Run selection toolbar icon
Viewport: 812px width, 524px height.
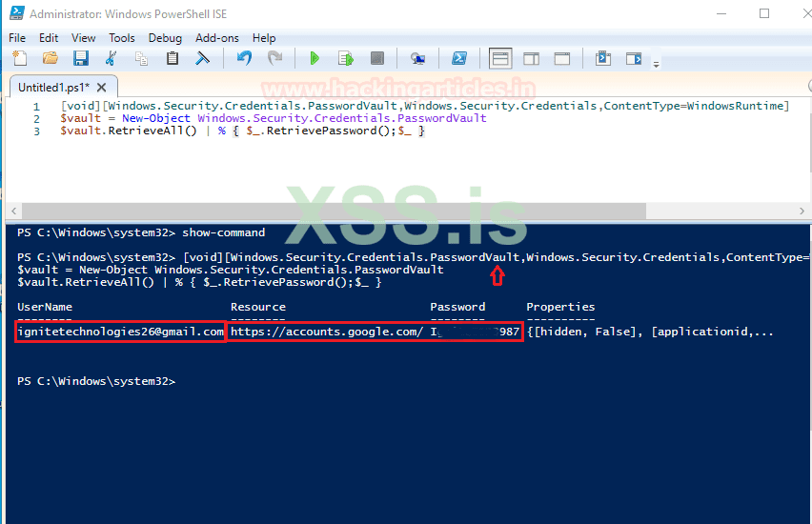(345, 58)
